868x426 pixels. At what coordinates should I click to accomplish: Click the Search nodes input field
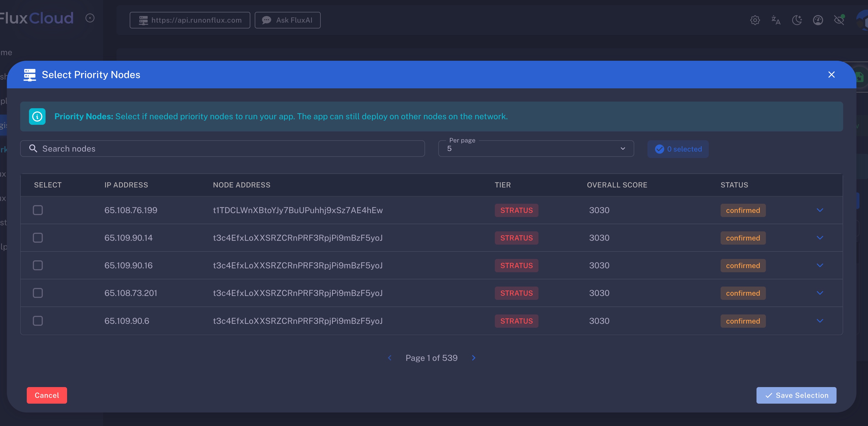(x=222, y=149)
